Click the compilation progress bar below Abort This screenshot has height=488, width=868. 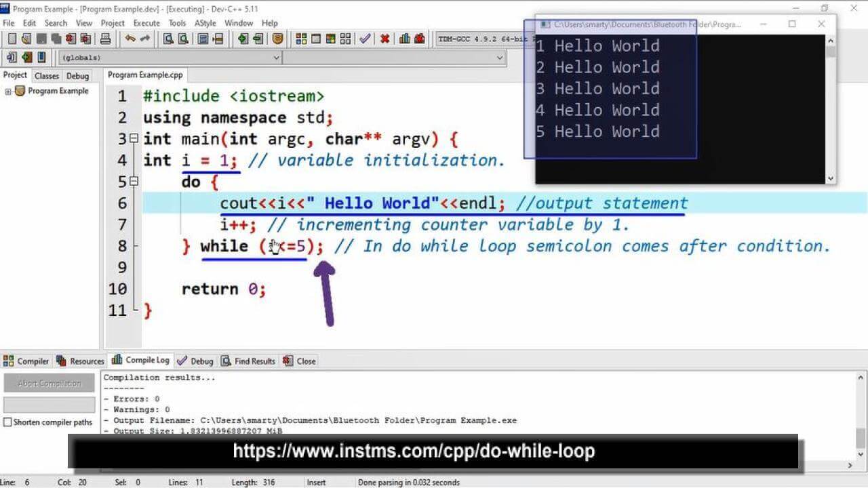point(50,405)
